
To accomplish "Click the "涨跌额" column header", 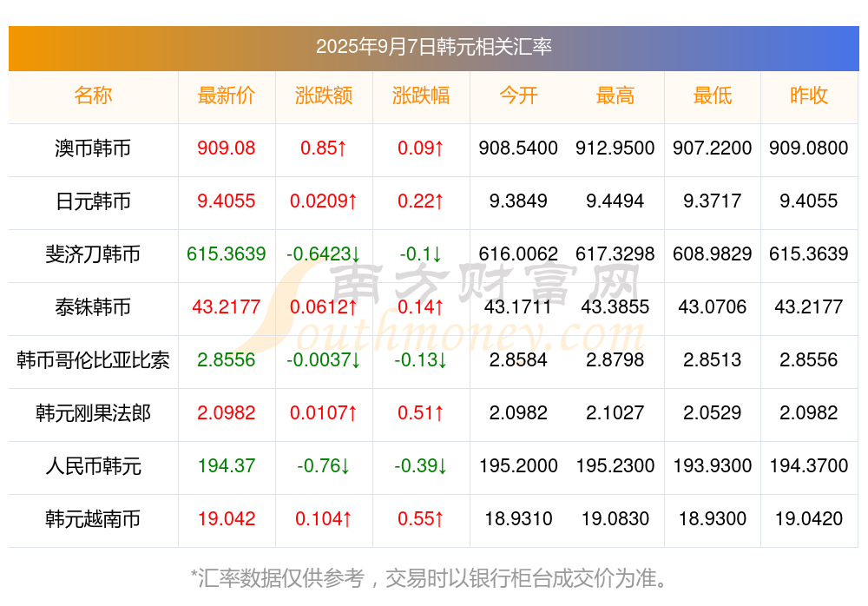I will pyautogui.click(x=324, y=96).
